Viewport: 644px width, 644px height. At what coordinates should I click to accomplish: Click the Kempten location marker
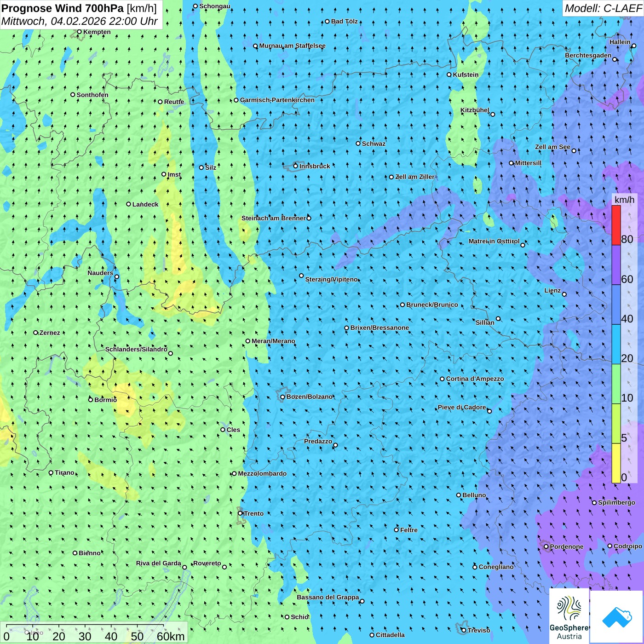79,32
